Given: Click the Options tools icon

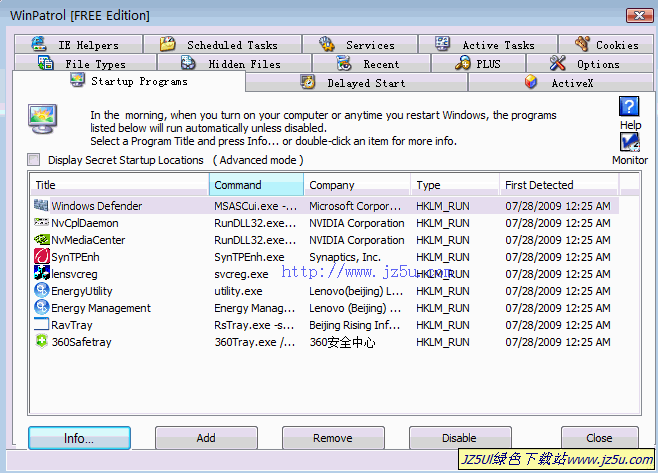Looking at the screenshot, I should [558, 63].
